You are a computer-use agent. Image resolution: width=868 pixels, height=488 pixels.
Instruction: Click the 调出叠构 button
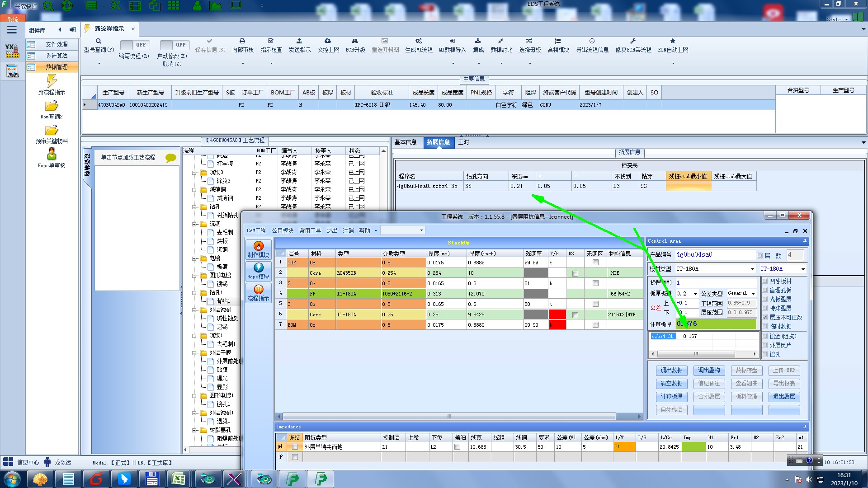coord(709,371)
